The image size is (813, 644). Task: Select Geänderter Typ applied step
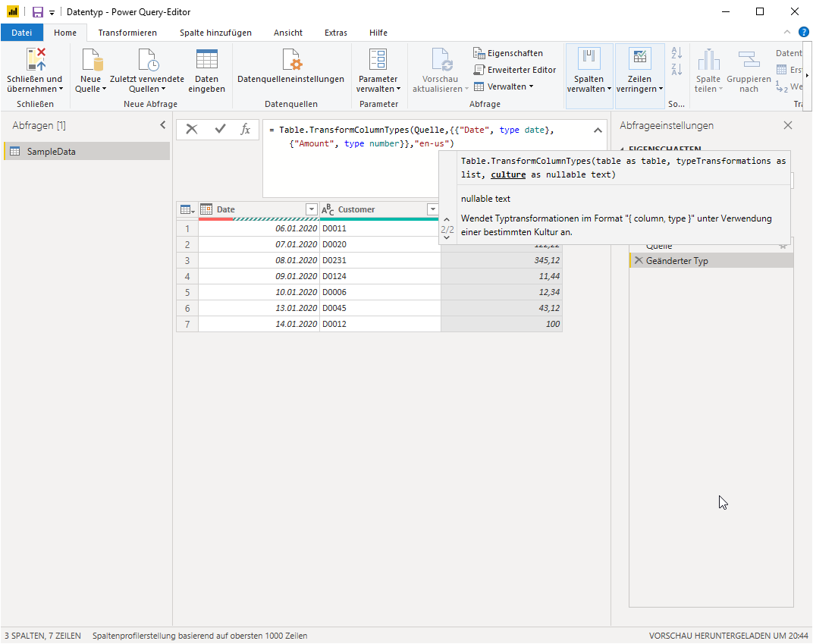click(x=711, y=260)
